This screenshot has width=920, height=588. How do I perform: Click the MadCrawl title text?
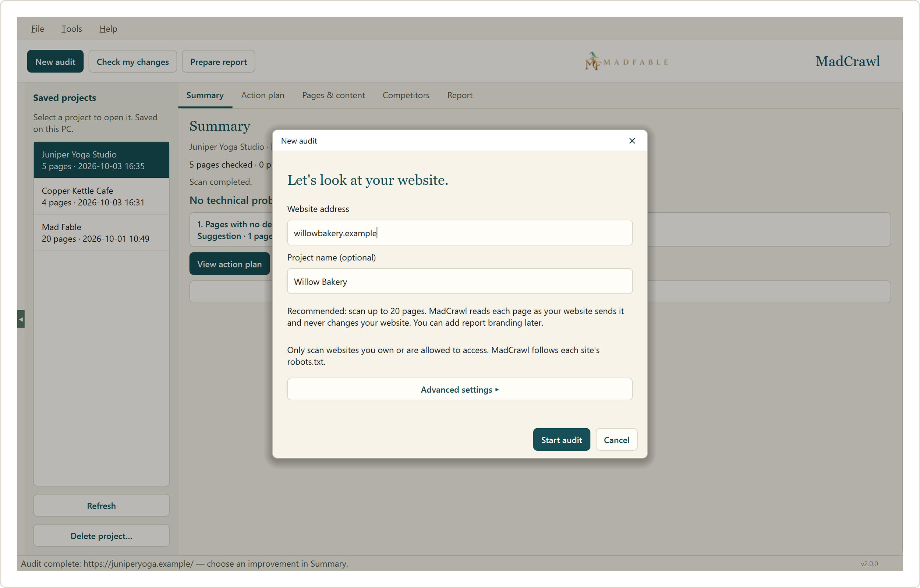click(848, 61)
